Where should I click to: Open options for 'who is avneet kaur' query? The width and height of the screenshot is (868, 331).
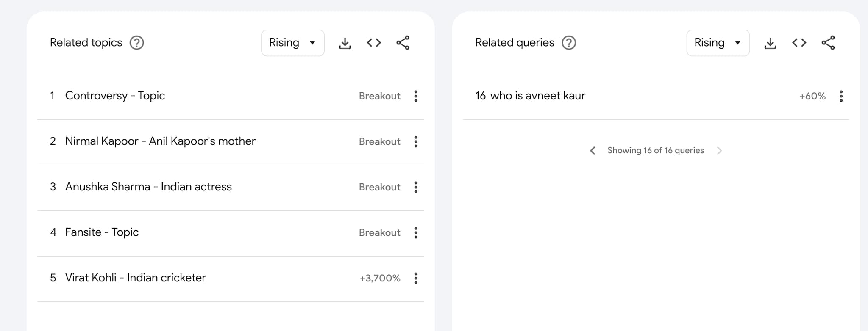coord(841,96)
